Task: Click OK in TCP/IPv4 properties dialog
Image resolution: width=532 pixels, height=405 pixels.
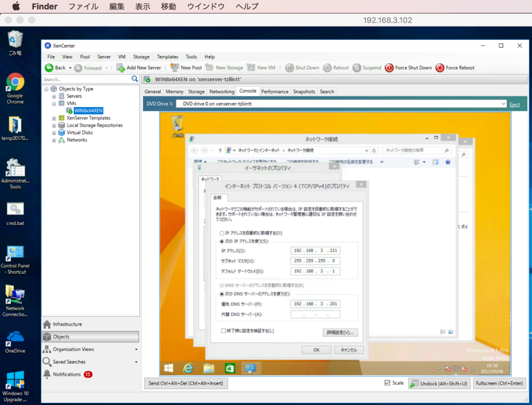Action: pyautogui.click(x=316, y=350)
